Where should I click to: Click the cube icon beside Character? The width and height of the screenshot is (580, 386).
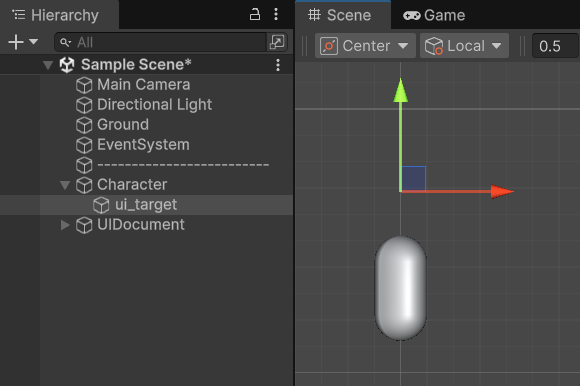tap(84, 185)
